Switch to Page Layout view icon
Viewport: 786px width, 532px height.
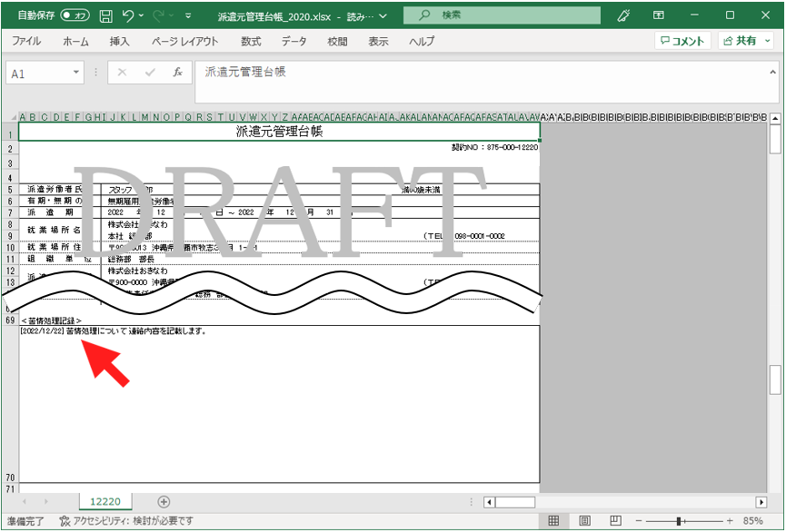583,521
